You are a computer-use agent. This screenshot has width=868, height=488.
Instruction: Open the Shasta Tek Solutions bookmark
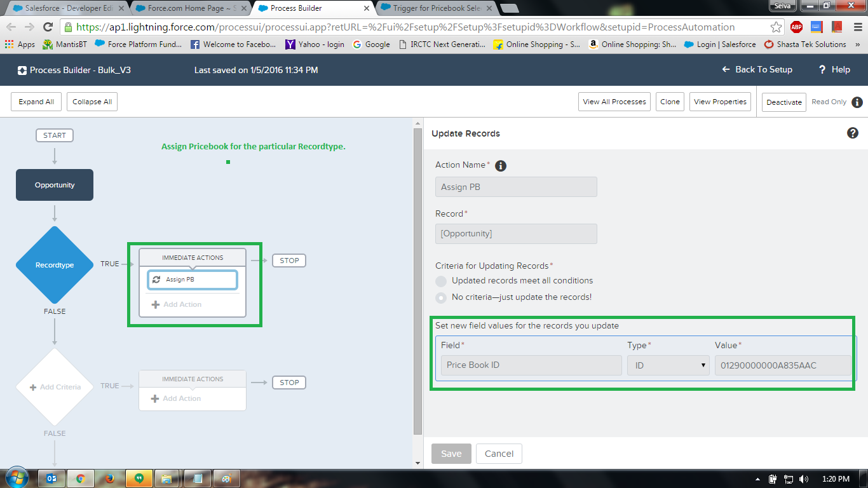coord(805,44)
